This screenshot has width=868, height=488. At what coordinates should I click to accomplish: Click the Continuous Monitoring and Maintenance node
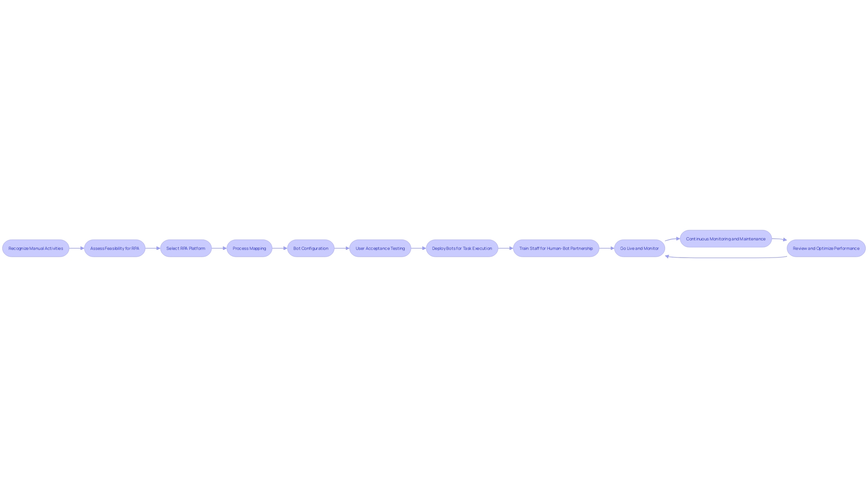coord(726,238)
